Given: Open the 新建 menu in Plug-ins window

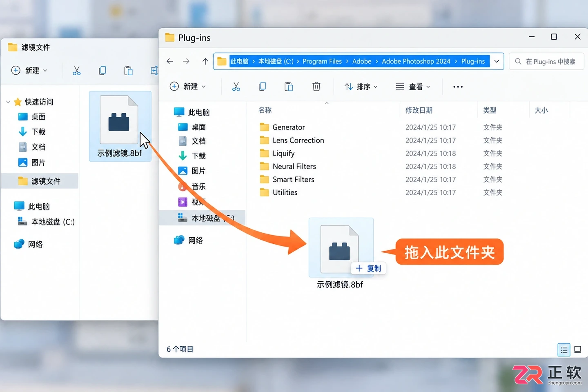Looking at the screenshot, I should click(x=188, y=87).
